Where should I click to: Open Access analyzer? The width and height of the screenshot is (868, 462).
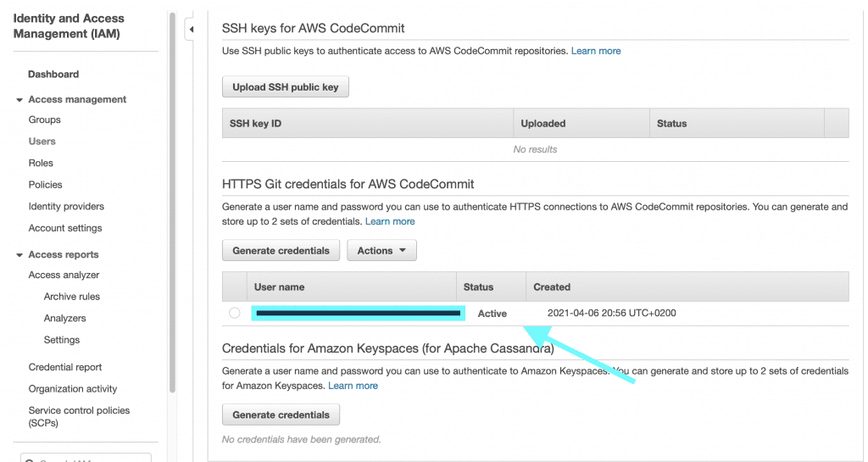(x=64, y=275)
